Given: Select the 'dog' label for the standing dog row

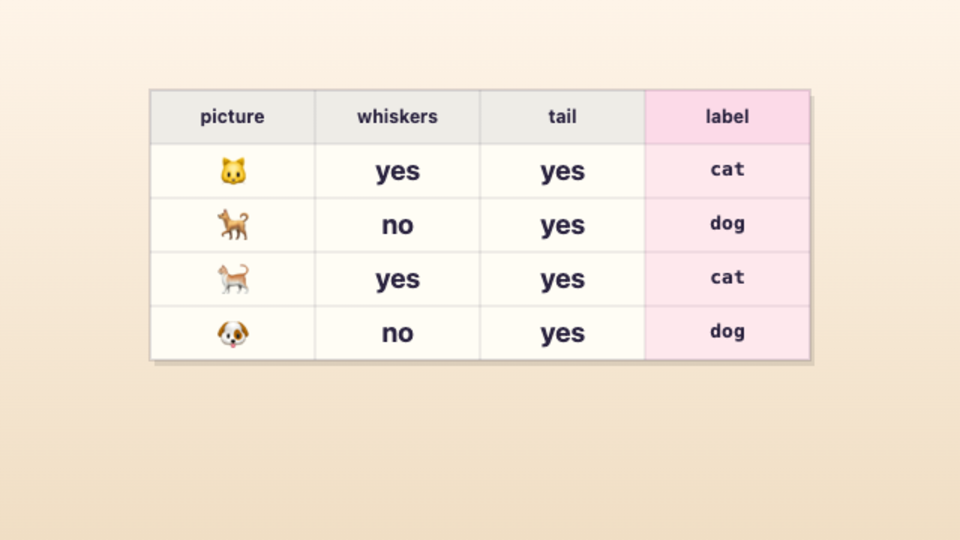Looking at the screenshot, I should 727,224.
